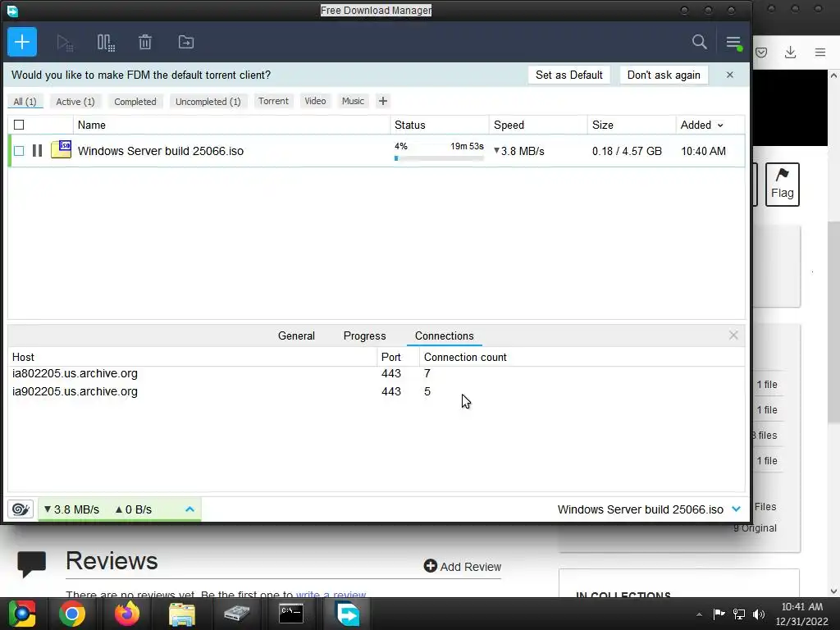840x630 pixels.
Task: Open the FDM hamburger main menu
Action: (x=733, y=43)
